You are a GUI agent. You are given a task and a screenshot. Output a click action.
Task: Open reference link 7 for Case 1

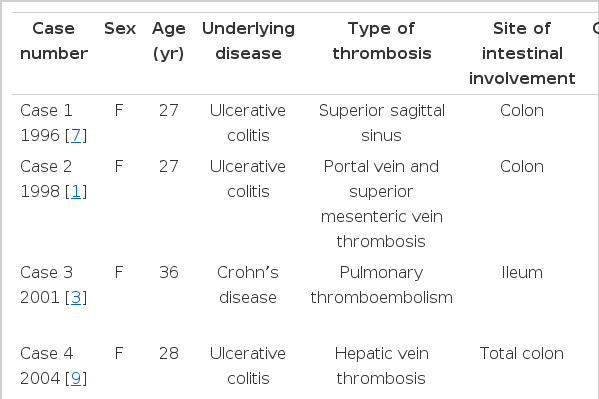tap(76, 135)
